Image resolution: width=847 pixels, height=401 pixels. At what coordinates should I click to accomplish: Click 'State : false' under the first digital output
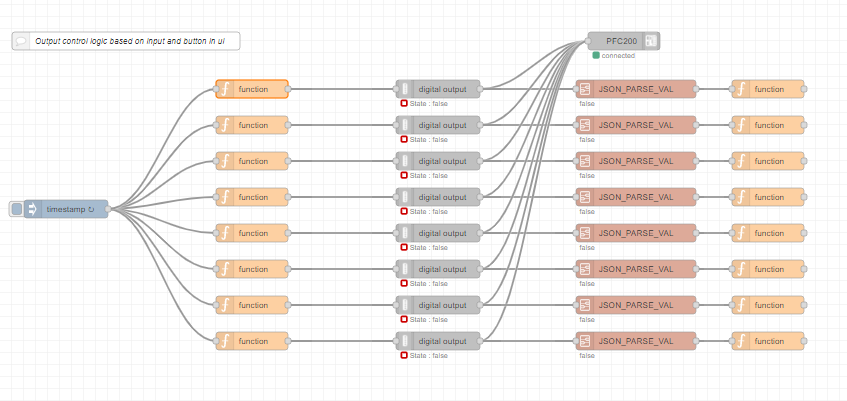[x=429, y=104]
